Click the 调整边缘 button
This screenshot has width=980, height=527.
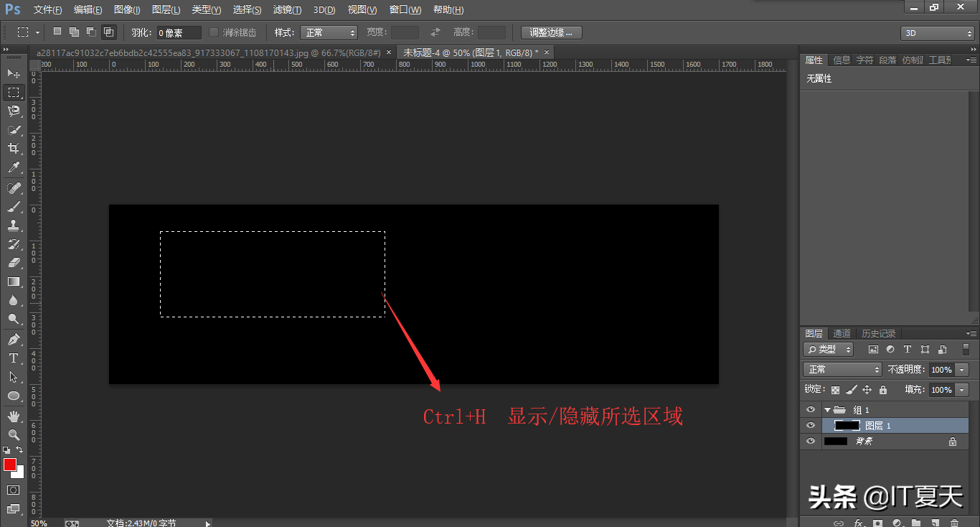[x=551, y=32]
